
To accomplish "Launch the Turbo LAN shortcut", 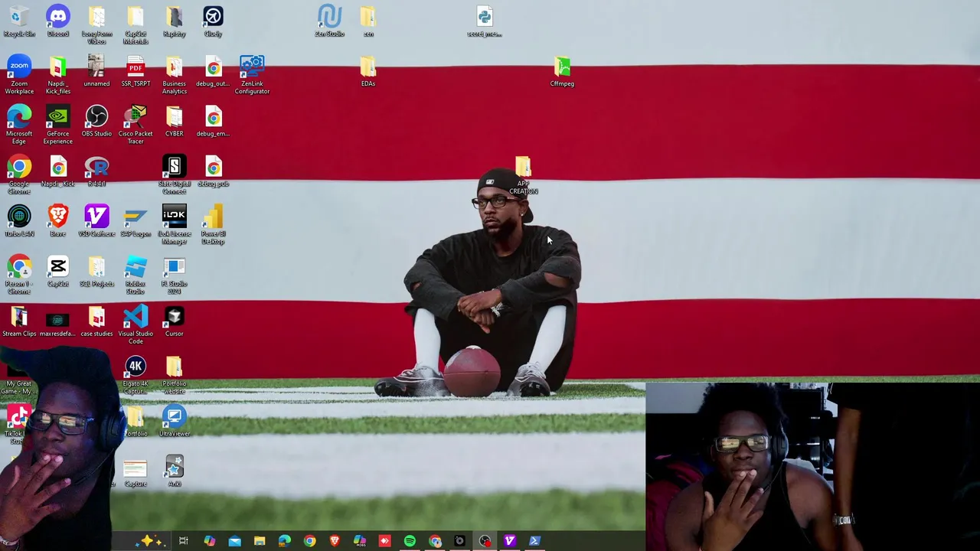I will point(19,221).
